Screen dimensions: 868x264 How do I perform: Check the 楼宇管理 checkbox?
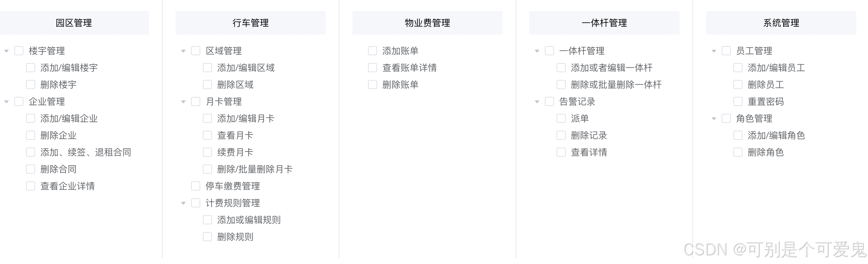point(19,51)
